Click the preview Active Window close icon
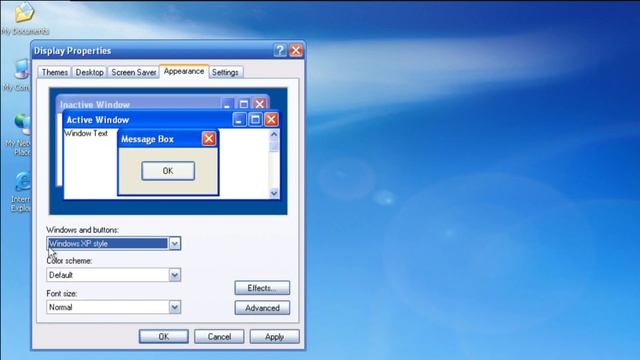This screenshot has width=640, height=360. (271, 120)
